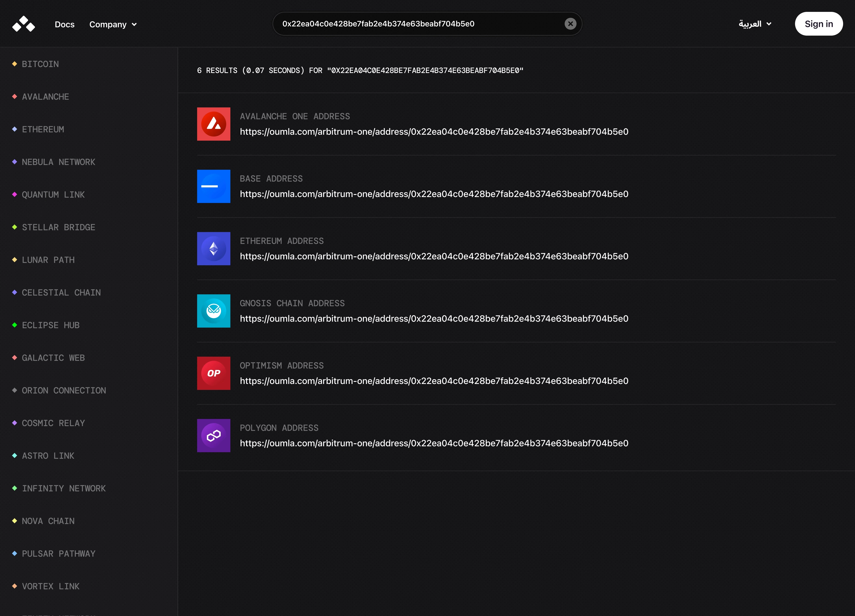Clear the search field with X icon
The width and height of the screenshot is (855, 616).
(x=570, y=24)
